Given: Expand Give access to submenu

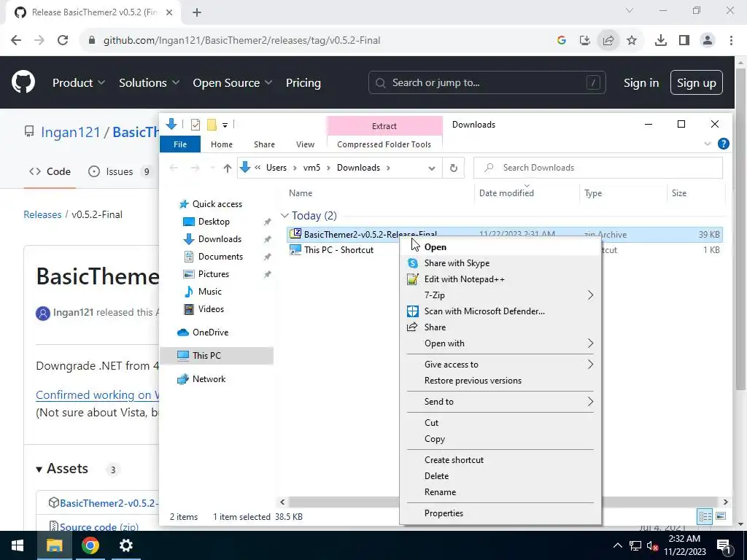Looking at the screenshot, I should coord(590,365).
